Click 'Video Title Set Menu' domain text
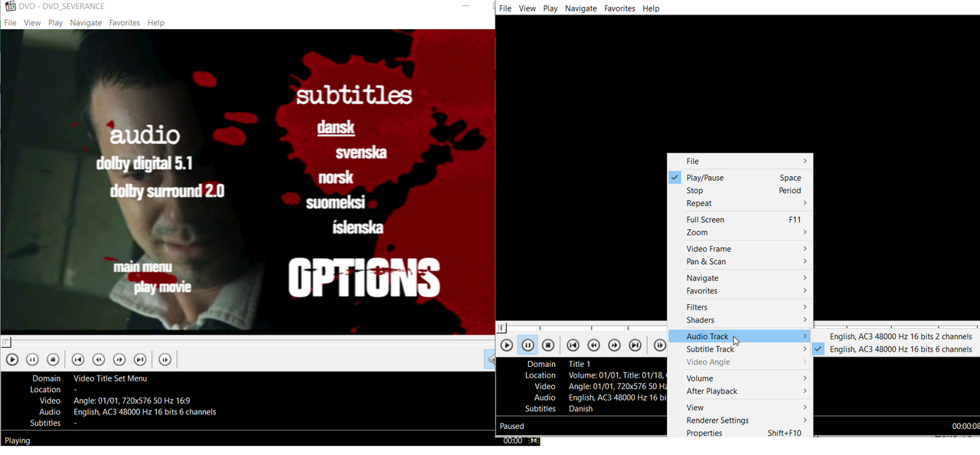980x455 pixels. (x=110, y=378)
